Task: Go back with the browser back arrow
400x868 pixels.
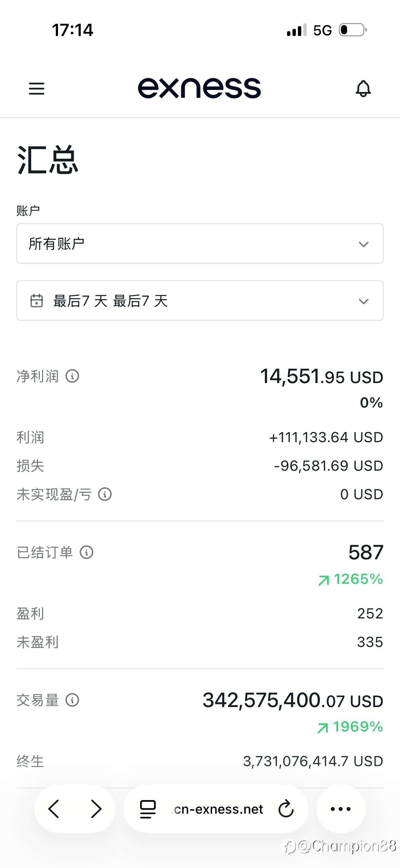Action: coord(54,809)
